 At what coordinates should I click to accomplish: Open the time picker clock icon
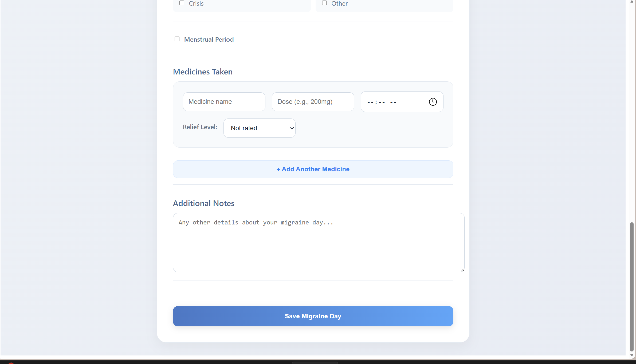[x=433, y=102]
